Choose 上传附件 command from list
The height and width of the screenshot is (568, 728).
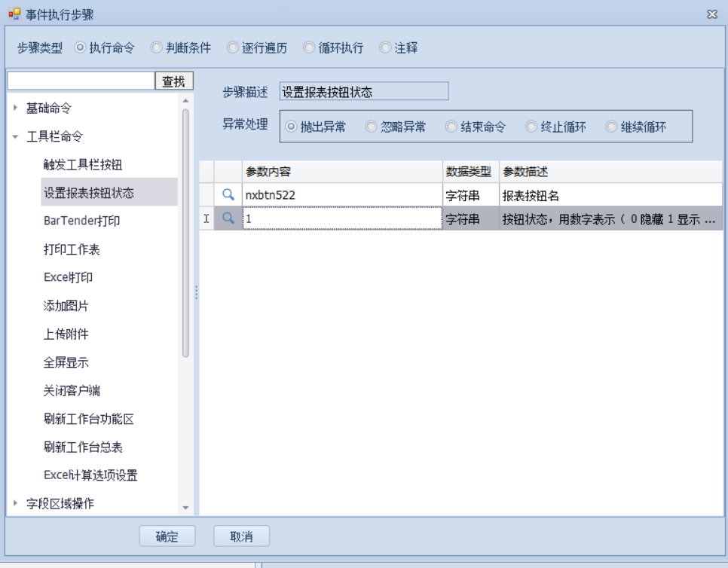point(66,334)
